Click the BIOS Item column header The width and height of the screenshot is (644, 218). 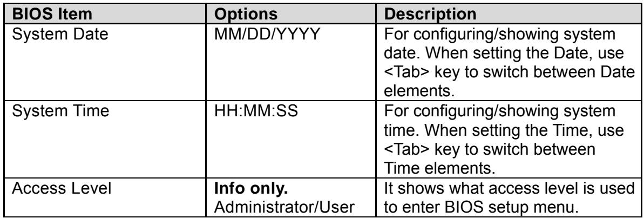click(x=51, y=15)
